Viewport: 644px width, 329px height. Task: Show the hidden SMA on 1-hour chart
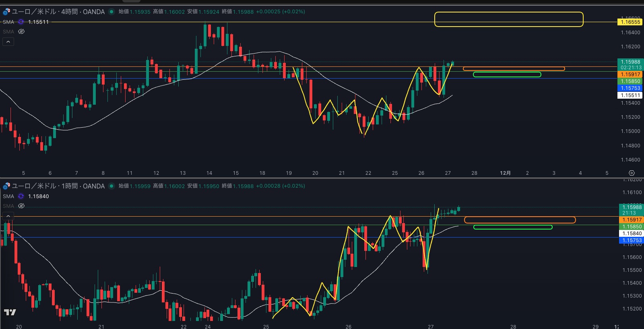(x=21, y=206)
